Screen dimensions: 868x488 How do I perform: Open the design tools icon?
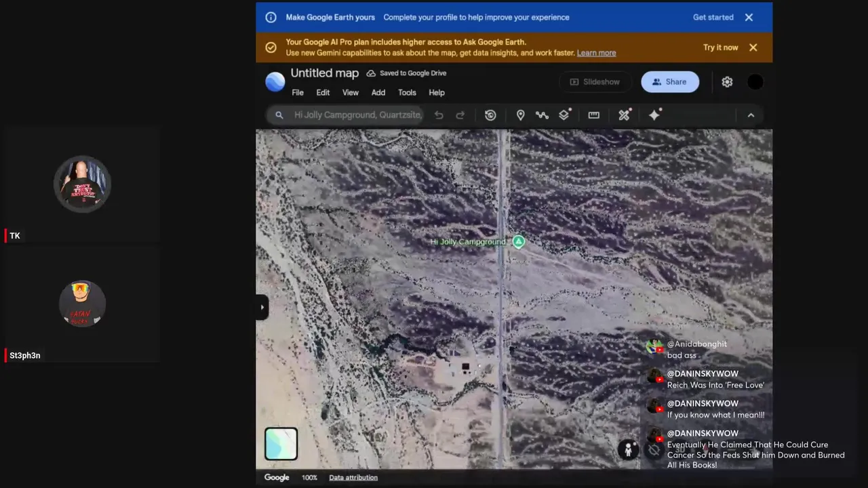625,115
